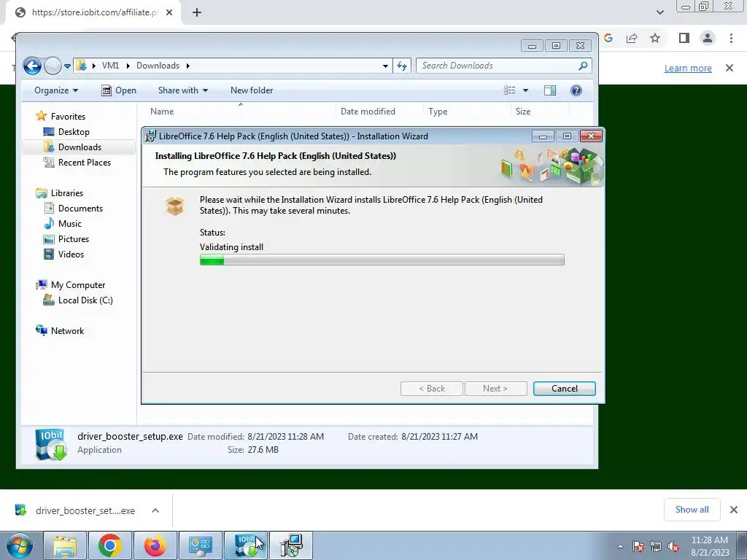747x560 pixels.
Task: Open recent locations dropdown arrow in Explorer
Action: 67,66
